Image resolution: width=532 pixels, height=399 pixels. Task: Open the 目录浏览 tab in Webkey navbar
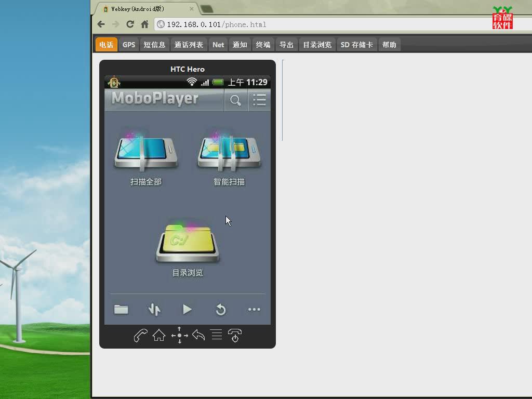pyautogui.click(x=317, y=45)
